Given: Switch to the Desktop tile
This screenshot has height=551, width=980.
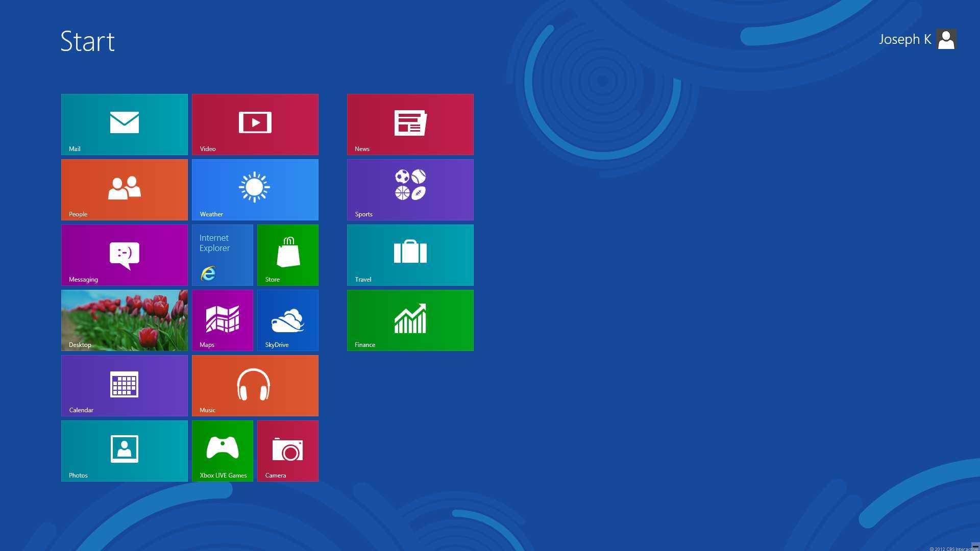Looking at the screenshot, I should pos(125,320).
